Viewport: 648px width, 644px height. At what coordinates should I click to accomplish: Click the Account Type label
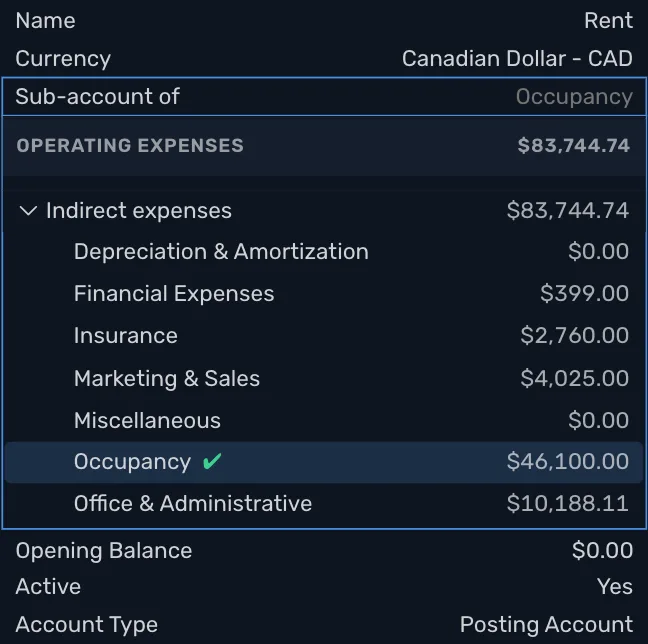87,625
